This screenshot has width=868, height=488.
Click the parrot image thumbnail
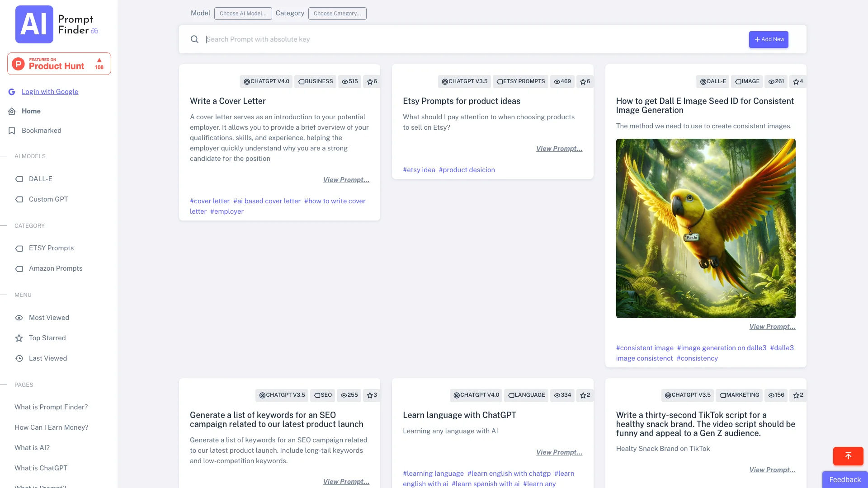tap(706, 228)
